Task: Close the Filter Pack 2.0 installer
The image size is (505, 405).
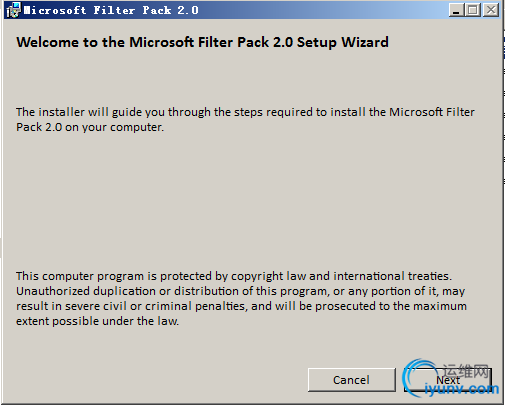Action: [x=491, y=10]
